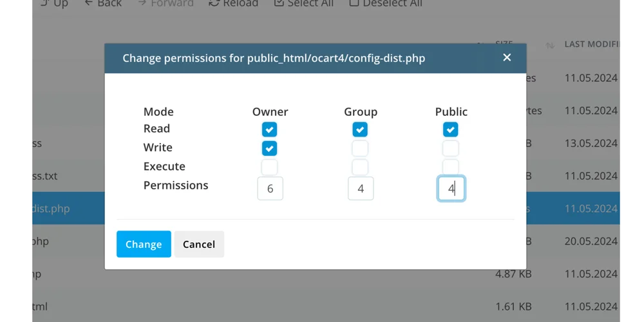Click the 4.87 KB size cell
The height and width of the screenshot is (322, 644).
pos(513,274)
